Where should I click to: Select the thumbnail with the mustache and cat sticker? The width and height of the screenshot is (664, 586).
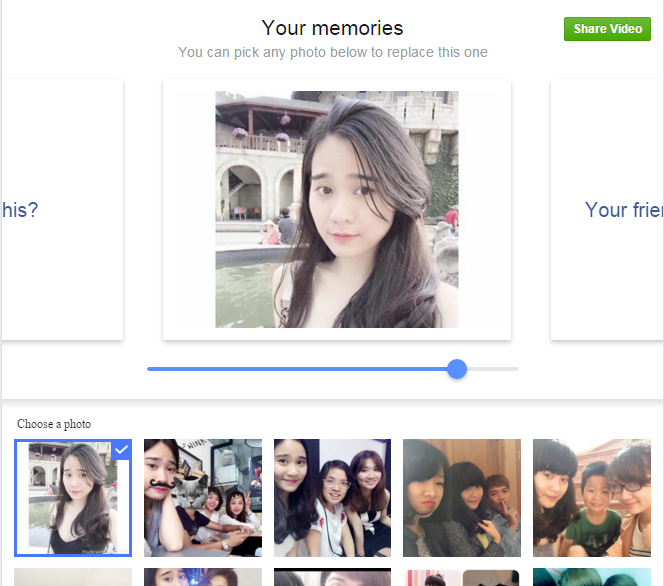coord(203,498)
